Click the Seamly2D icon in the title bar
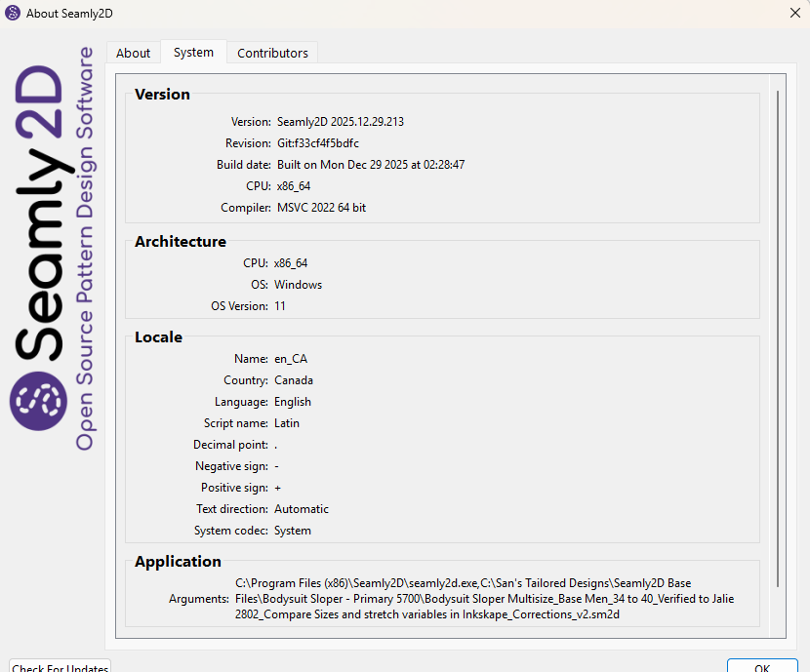 [14, 12]
